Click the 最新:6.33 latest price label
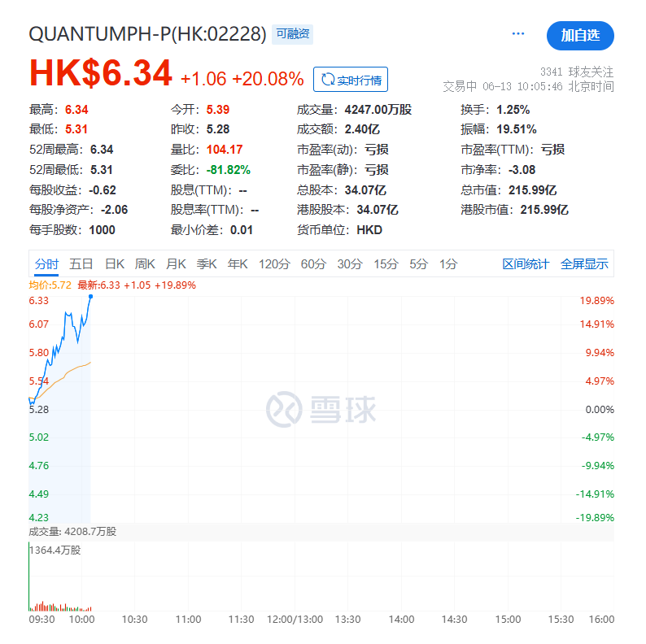This screenshot has height=644, width=646. (98, 285)
